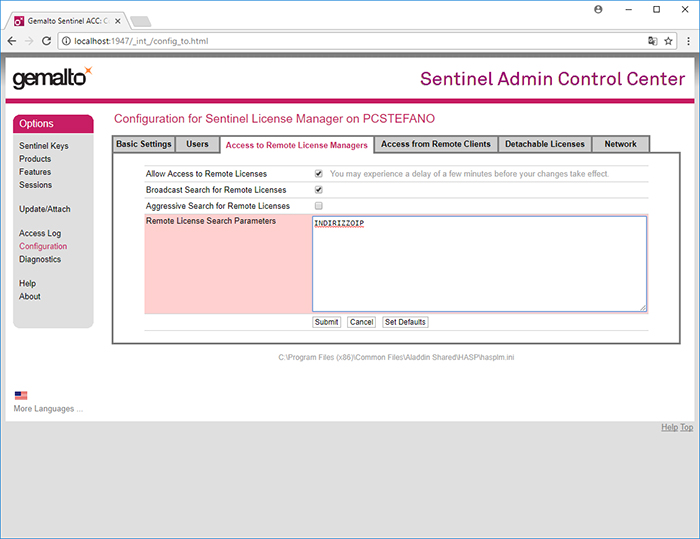This screenshot has height=539, width=700.
Task: Click the footer Help link
Action: point(669,427)
